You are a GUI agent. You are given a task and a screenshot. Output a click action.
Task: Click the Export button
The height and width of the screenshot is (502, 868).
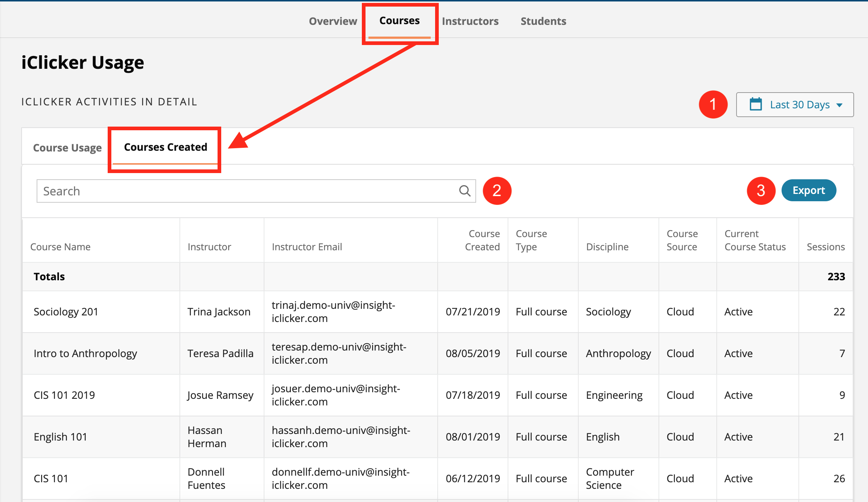pyautogui.click(x=809, y=190)
